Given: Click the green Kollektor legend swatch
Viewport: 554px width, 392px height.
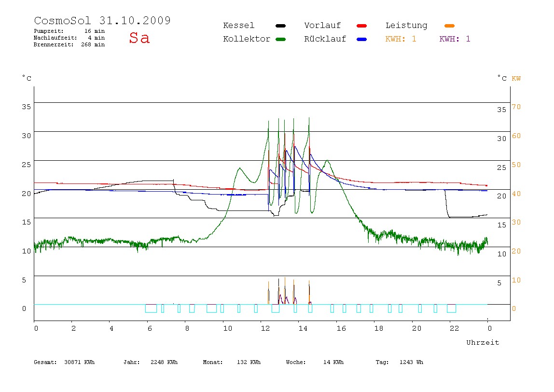Looking at the screenshot, I should 280,39.
